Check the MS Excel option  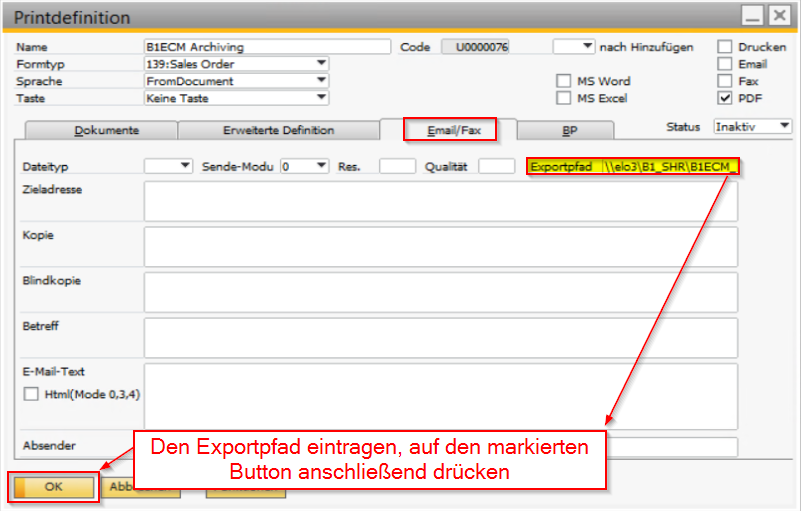pyautogui.click(x=563, y=98)
